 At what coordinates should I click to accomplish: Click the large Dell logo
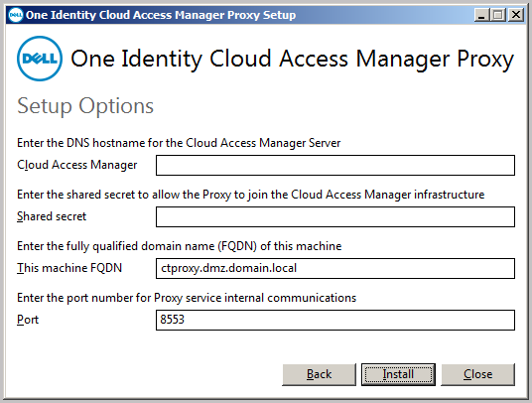click(40, 59)
